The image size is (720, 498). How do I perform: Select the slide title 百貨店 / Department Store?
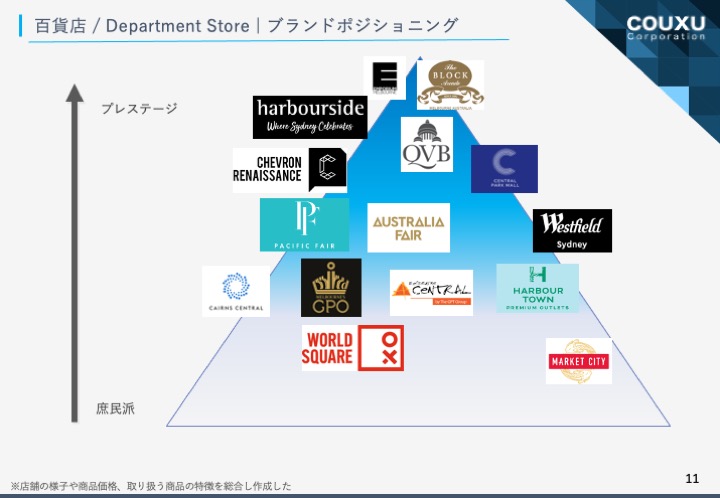pos(142,26)
